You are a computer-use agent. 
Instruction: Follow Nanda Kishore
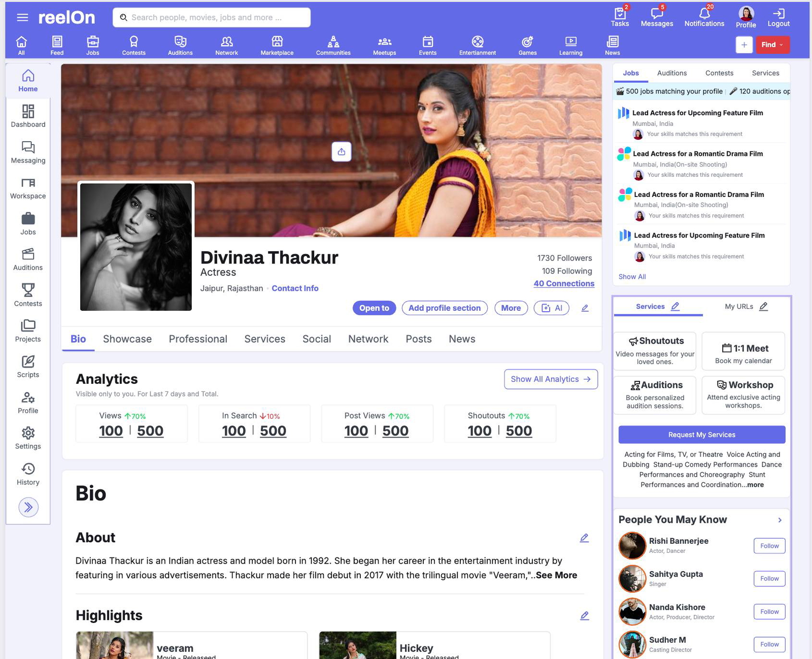(x=769, y=612)
